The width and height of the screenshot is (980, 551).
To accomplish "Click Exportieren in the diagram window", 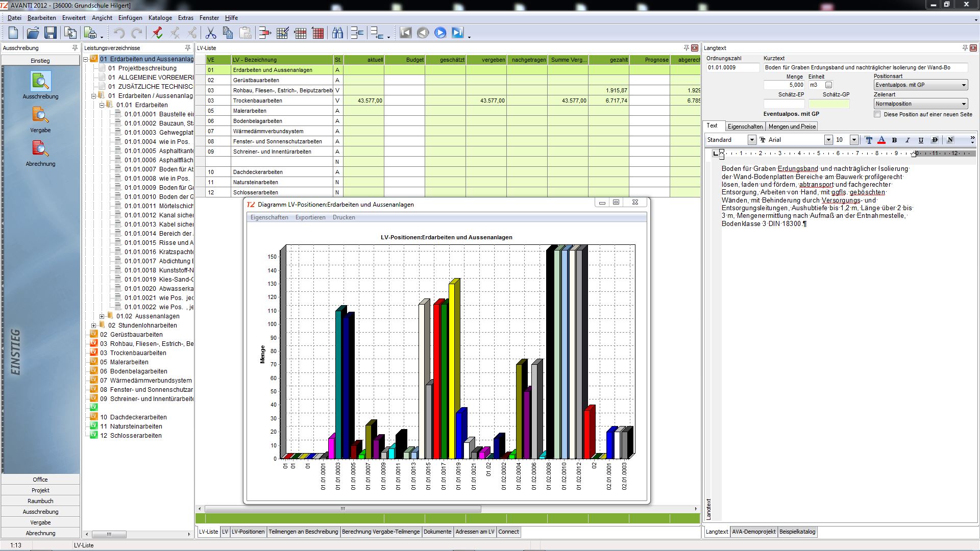I will point(310,217).
